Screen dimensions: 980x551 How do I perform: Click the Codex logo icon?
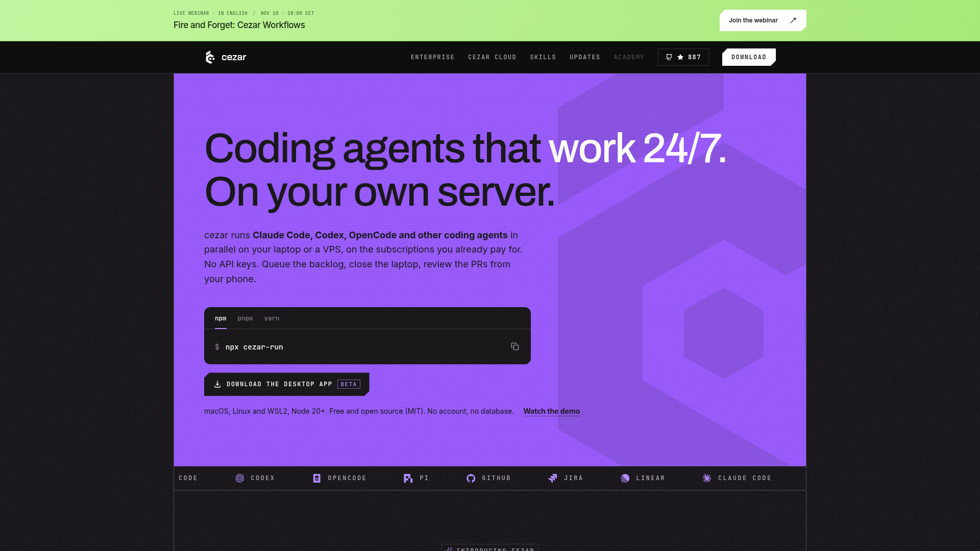[239, 478]
